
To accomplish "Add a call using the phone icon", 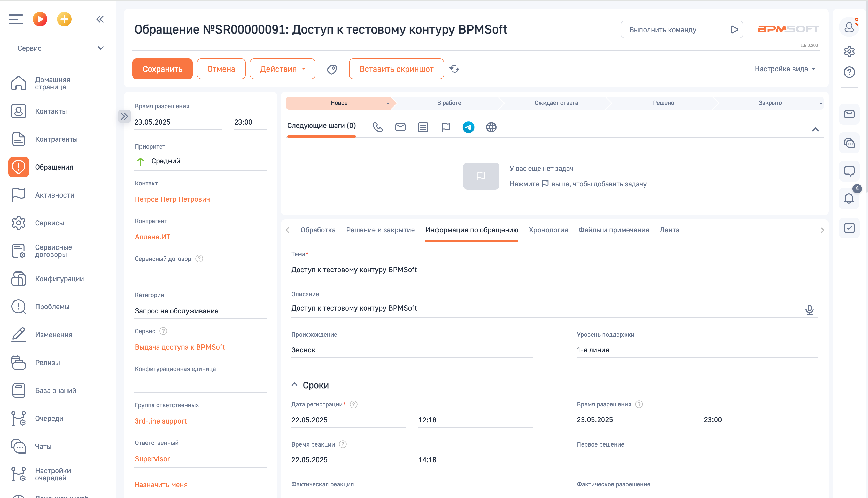I will pyautogui.click(x=377, y=127).
